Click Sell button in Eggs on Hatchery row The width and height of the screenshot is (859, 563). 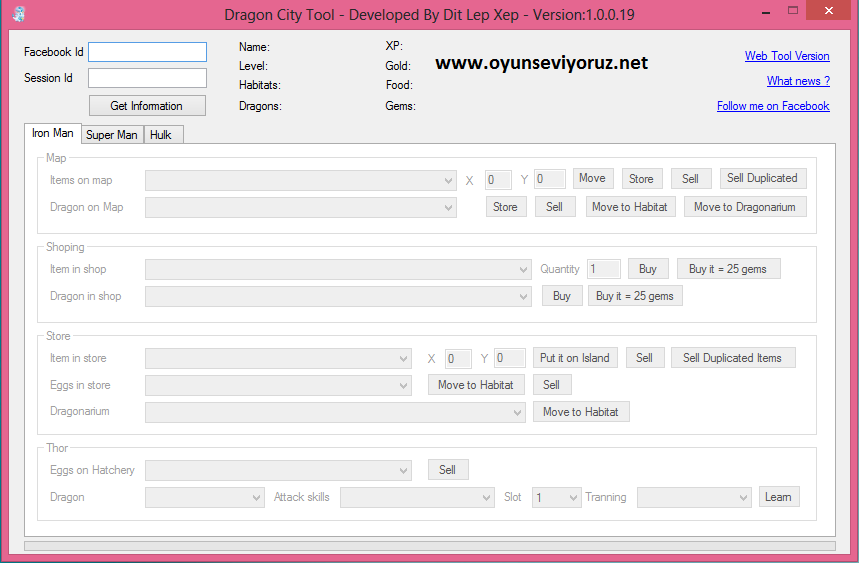coord(448,470)
